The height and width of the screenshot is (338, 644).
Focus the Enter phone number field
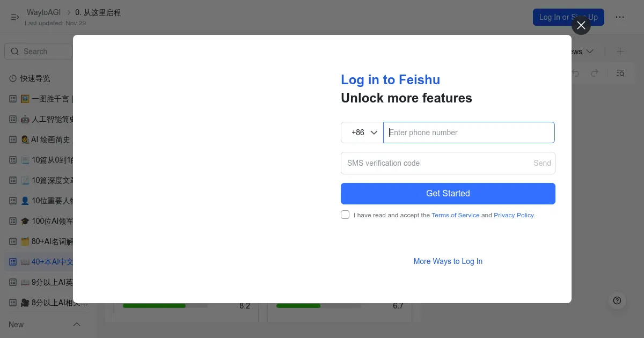click(469, 133)
